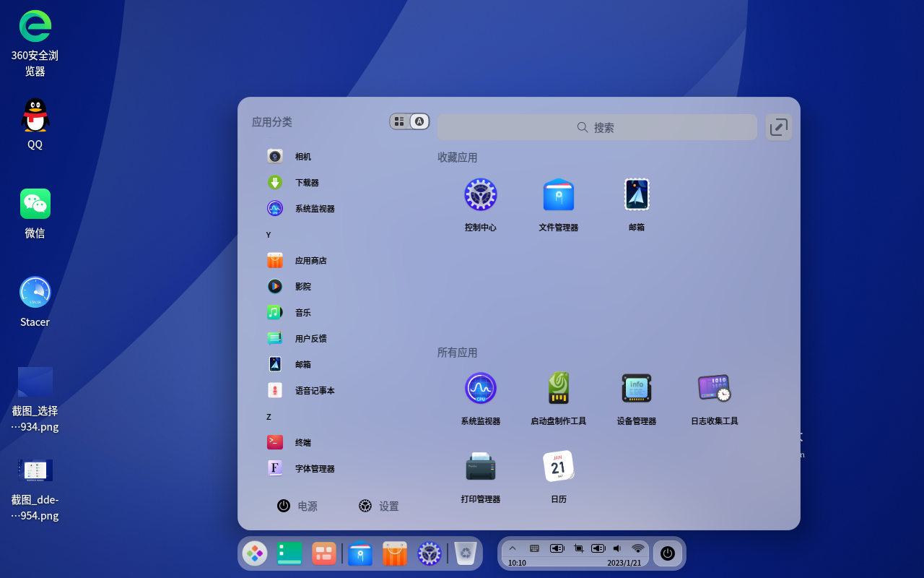This screenshot has height=578, width=924.
Task: Toggle alphabetical sorting mode in launcher
Action: pyautogui.click(x=418, y=121)
